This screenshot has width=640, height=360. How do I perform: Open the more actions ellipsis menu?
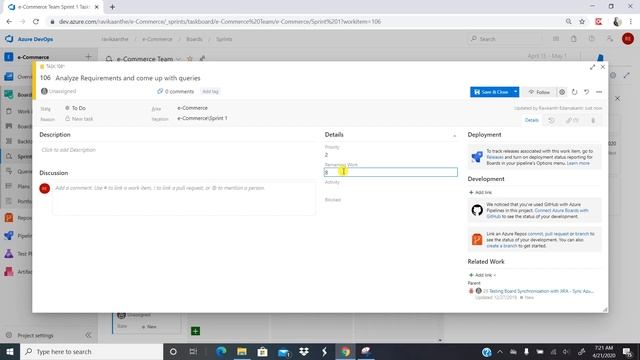pyautogui.click(x=599, y=92)
